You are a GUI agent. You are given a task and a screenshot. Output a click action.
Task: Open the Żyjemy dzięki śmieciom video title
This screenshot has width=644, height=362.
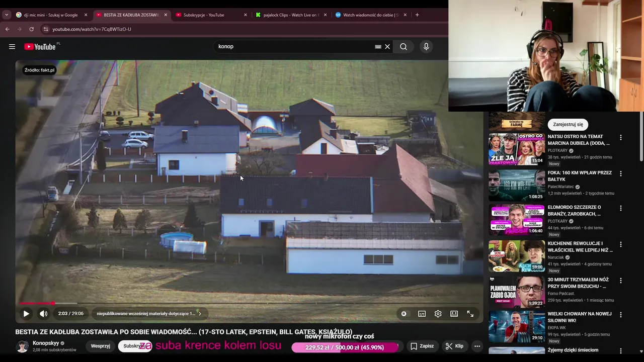click(x=573, y=350)
